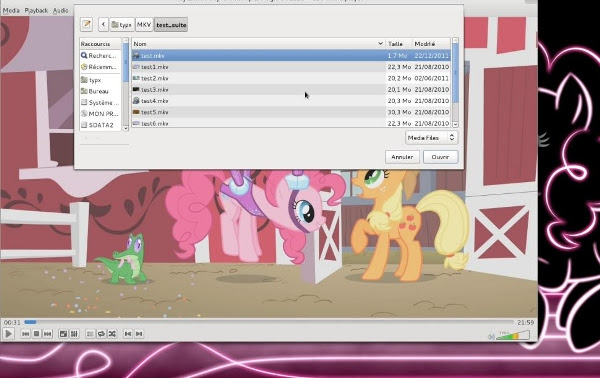Screen dimensions: 600x378
Task: Step back one frame in VLC
Action: [x=128, y=334]
